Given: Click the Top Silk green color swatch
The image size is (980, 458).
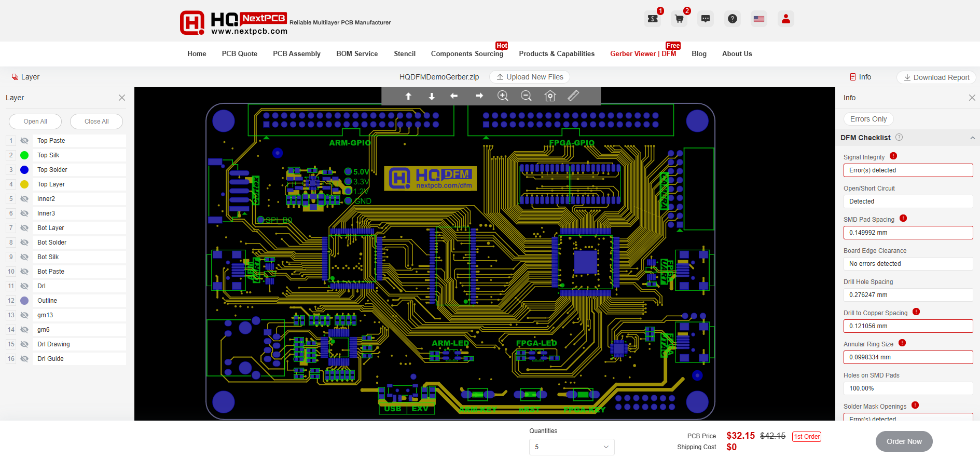Looking at the screenshot, I should [24, 155].
